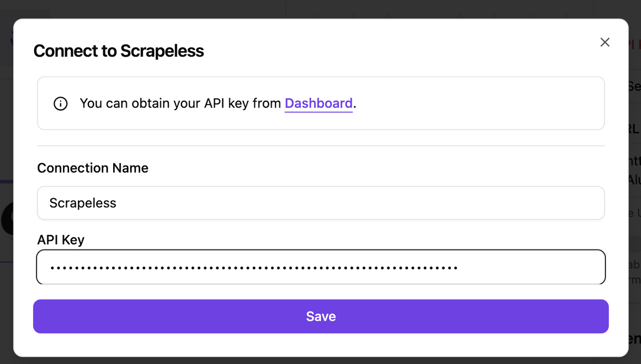The image size is (641, 364).
Task: Click the "Connect to Scrapeless" dialog title
Action: [x=119, y=51]
